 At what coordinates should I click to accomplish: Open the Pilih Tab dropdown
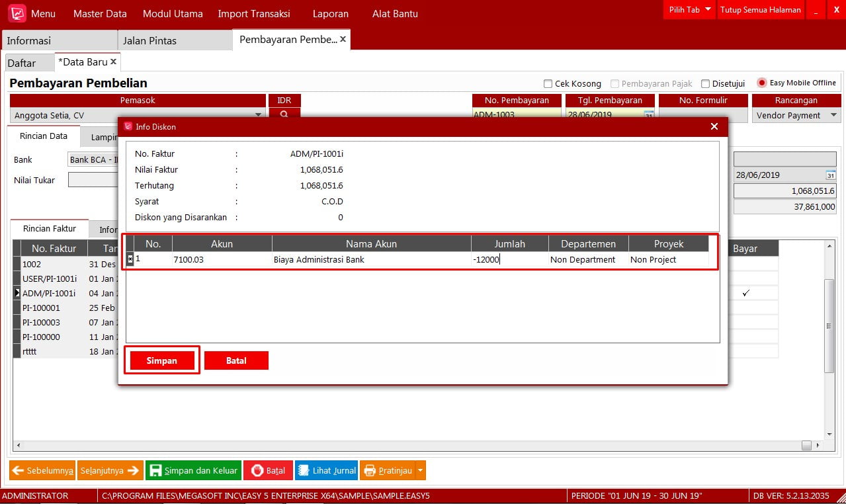point(690,10)
